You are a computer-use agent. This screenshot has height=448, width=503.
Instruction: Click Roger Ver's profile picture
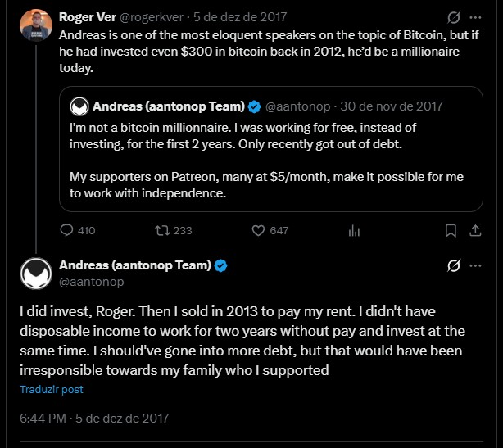pos(35,25)
